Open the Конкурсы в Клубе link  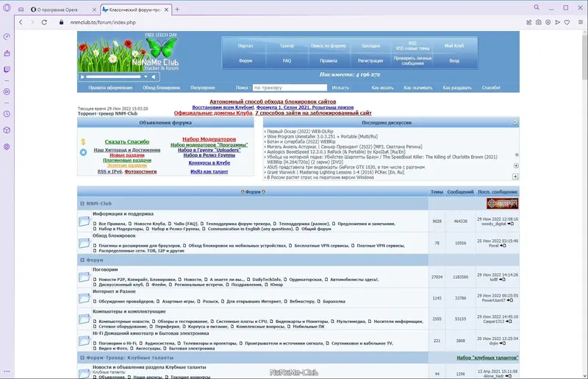pyautogui.click(x=209, y=163)
